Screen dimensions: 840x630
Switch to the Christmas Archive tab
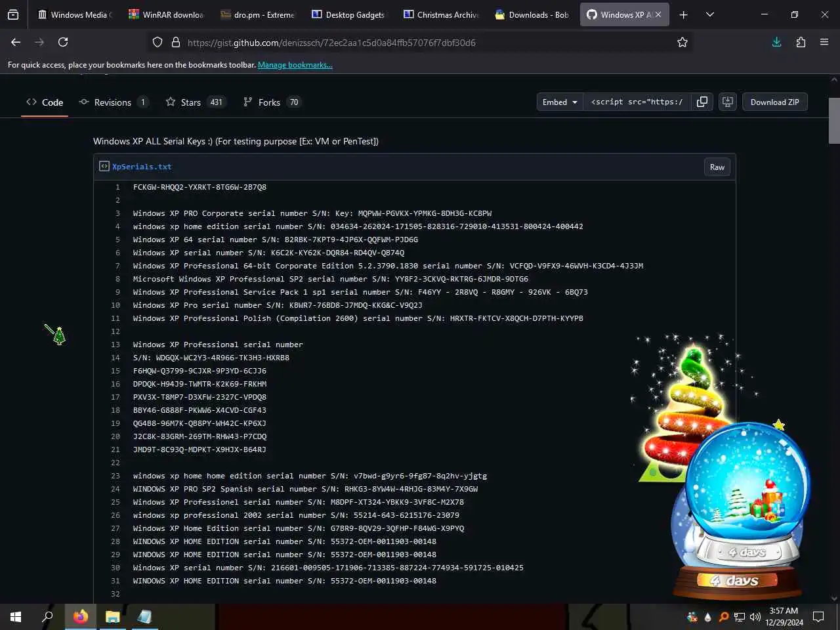[x=440, y=14]
